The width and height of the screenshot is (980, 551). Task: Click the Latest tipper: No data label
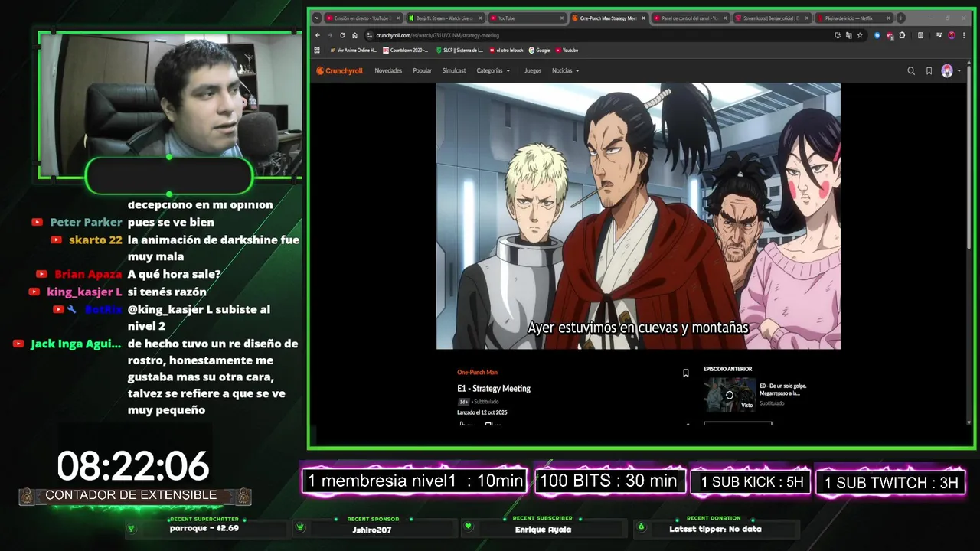pyautogui.click(x=715, y=529)
